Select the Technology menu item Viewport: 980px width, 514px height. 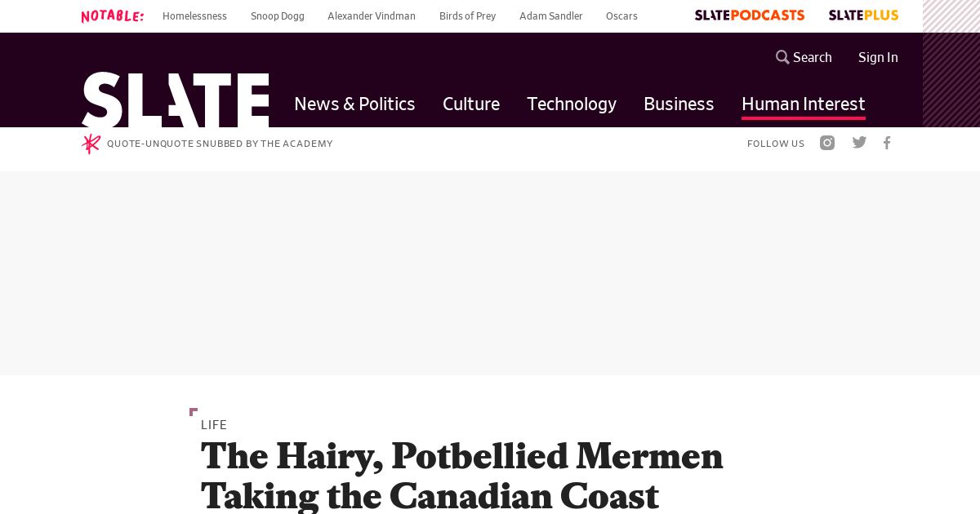tap(572, 104)
